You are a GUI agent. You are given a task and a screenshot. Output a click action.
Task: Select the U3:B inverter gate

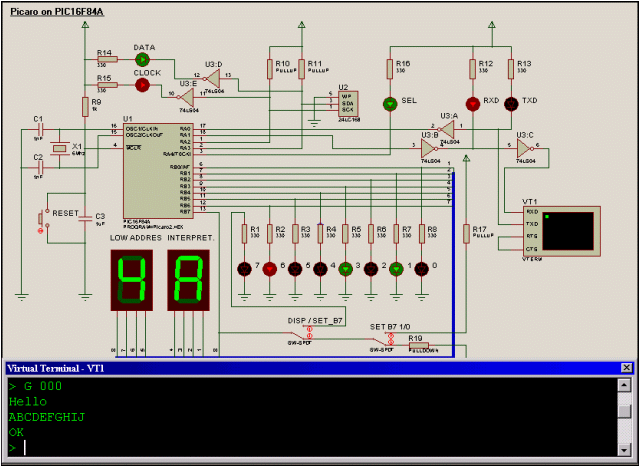click(x=429, y=149)
